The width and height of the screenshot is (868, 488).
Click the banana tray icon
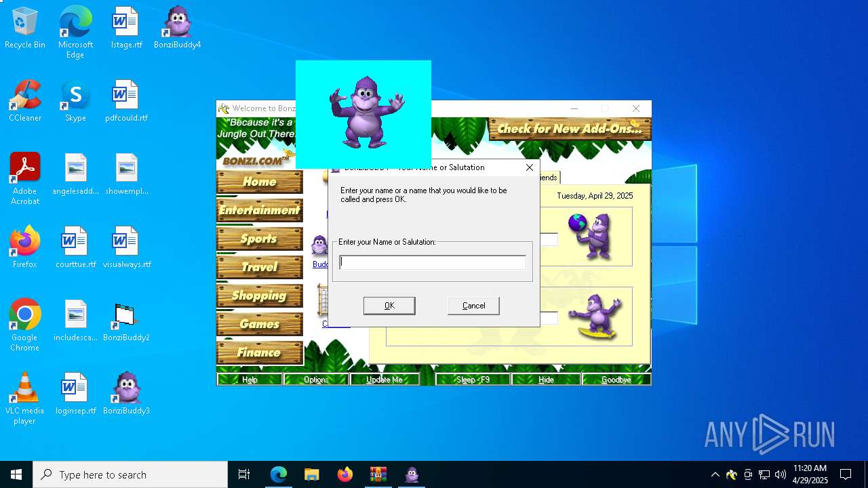731,474
